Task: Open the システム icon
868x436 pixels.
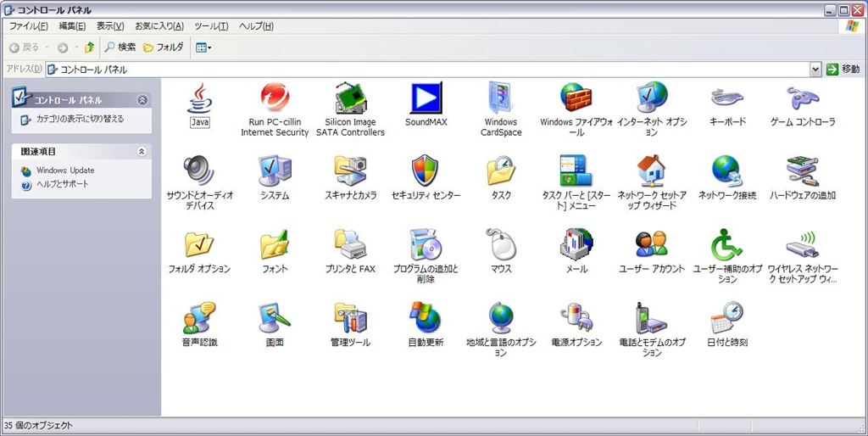Action: pyautogui.click(x=275, y=170)
